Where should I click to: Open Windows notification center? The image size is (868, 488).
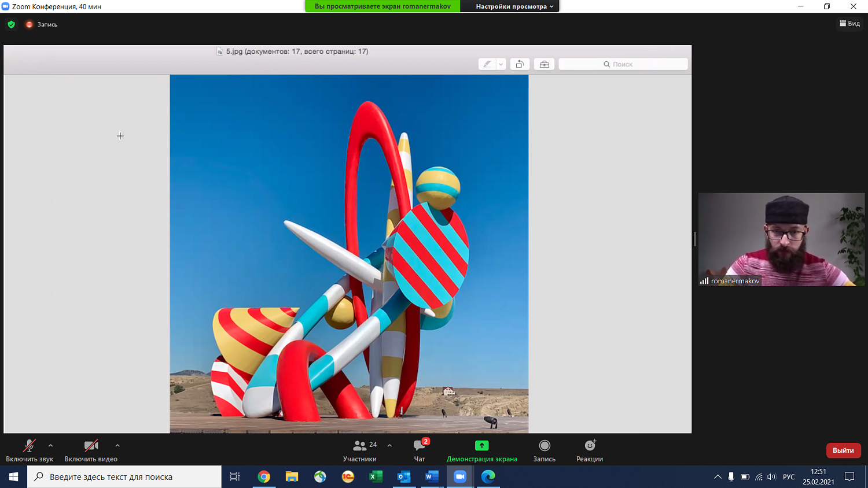point(849,476)
